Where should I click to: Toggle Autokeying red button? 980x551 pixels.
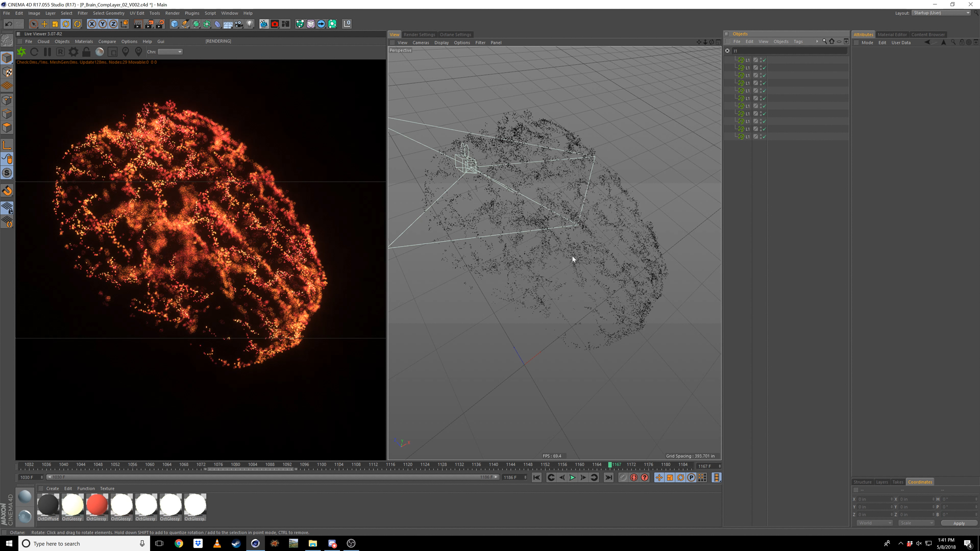(x=634, y=478)
